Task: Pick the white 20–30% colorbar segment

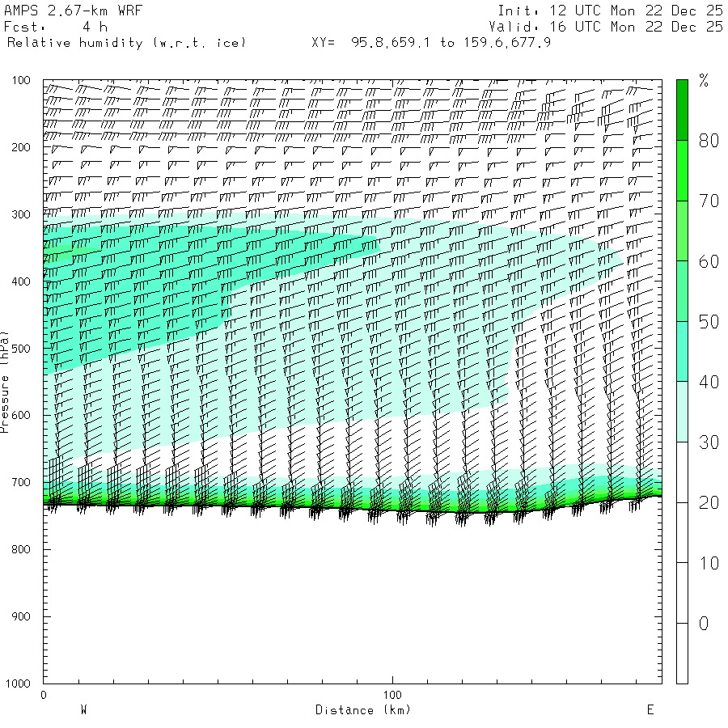Action: pos(682,472)
